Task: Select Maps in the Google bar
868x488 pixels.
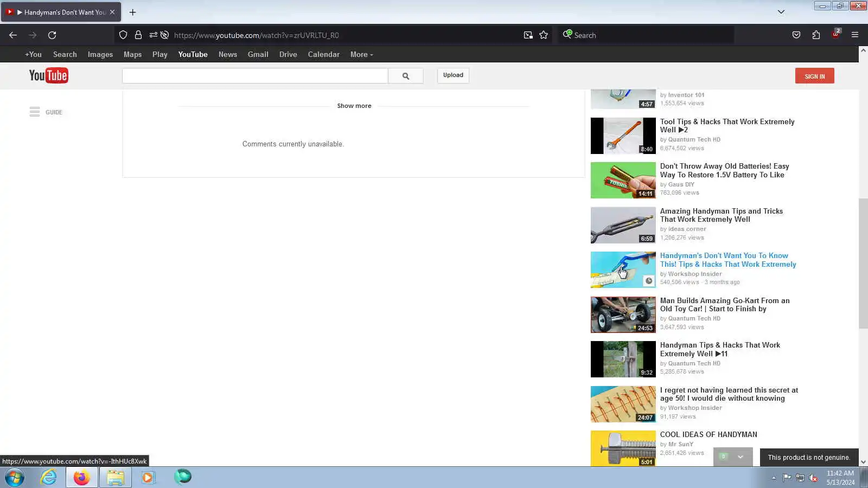Action: tap(132, 55)
